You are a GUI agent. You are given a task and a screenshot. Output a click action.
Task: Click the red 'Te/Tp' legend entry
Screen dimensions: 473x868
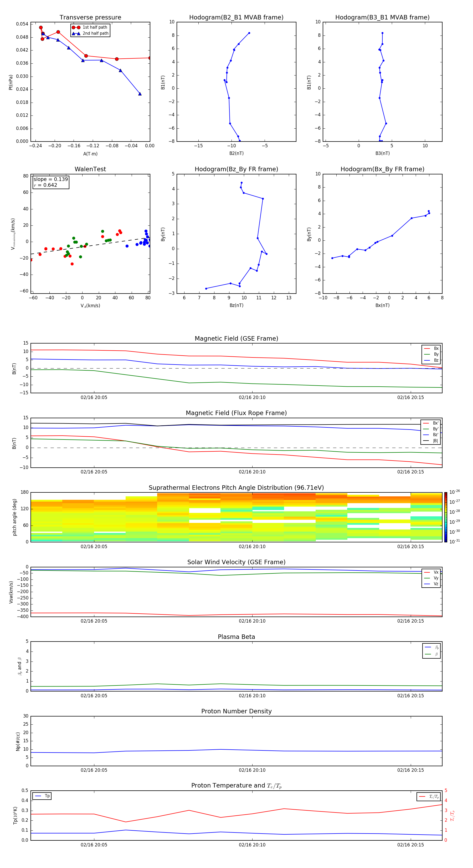pos(429,796)
